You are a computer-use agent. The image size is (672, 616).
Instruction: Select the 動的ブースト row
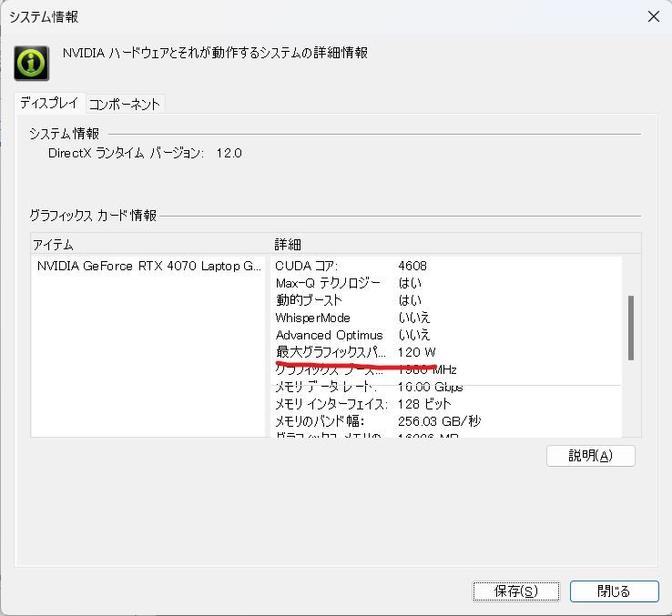(x=446, y=300)
